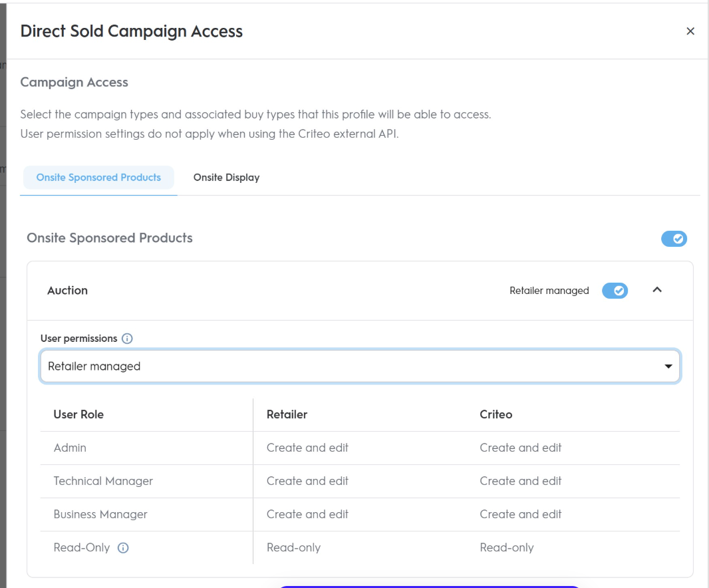Click the User Role column header
The height and width of the screenshot is (588, 709).
[x=78, y=414]
